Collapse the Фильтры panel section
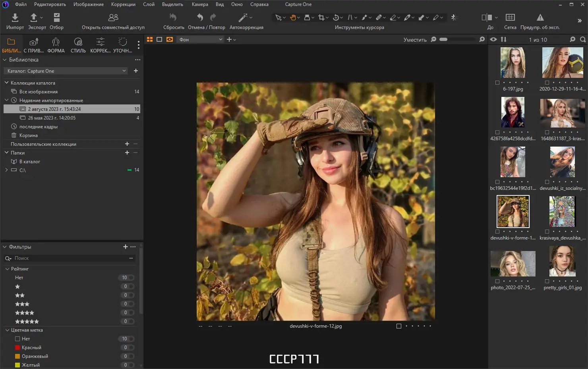Screen dimensions: 588x369 (x=5, y=247)
